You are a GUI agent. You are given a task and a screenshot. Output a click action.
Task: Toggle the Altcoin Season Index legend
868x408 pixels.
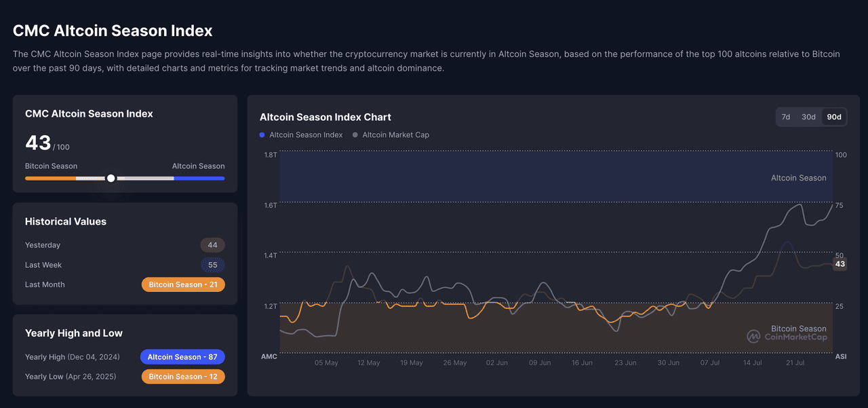301,135
